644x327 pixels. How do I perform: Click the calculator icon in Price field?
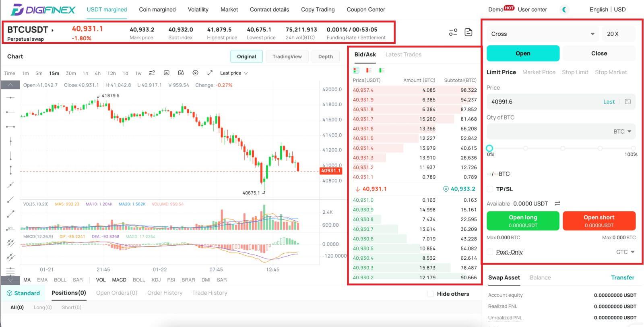pyautogui.click(x=627, y=101)
